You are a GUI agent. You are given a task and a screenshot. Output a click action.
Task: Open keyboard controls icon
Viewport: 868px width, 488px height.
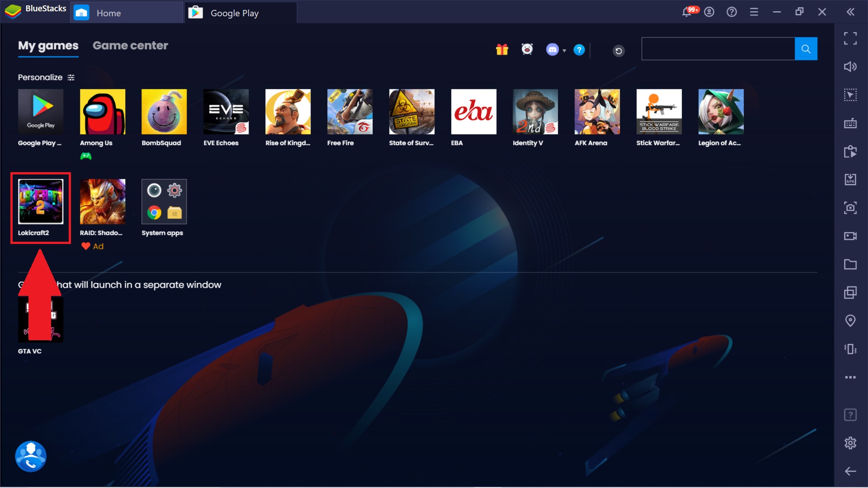[x=850, y=123]
